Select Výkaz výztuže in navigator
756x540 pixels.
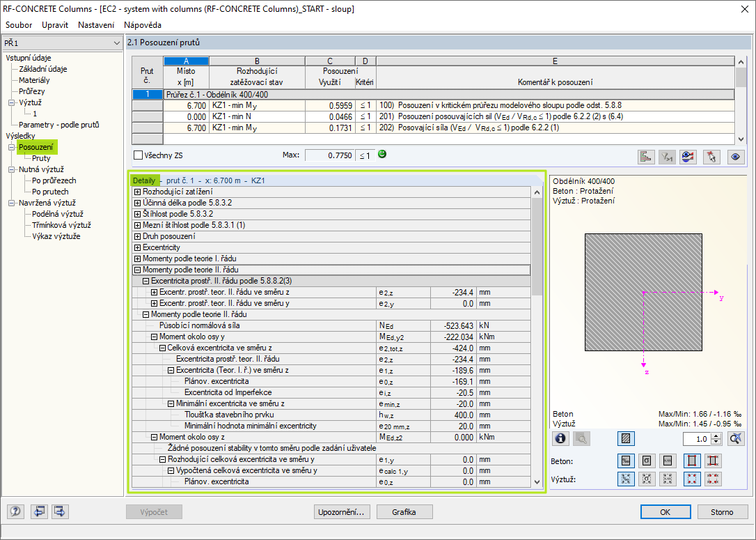pos(56,236)
